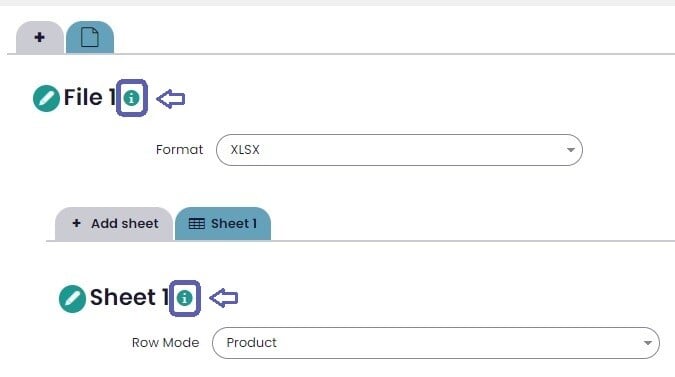Image resolution: width=675 pixels, height=377 pixels.
Task: Click the edit pencil icon beside File 1
Action: tap(46, 99)
